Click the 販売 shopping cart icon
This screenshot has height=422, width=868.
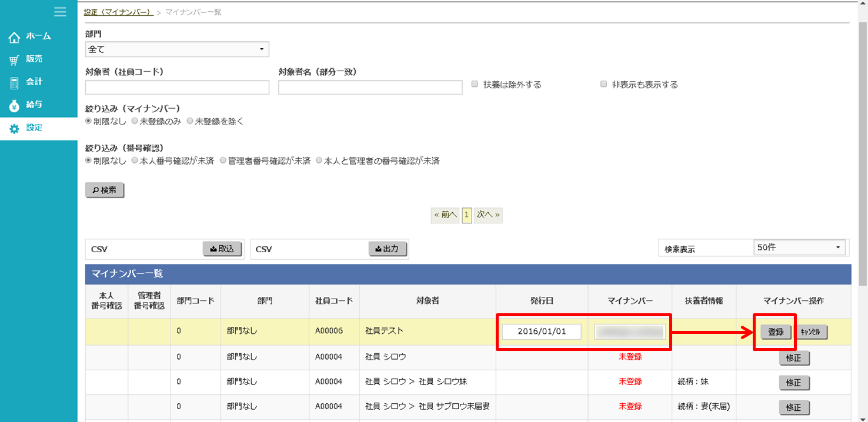tap(14, 60)
